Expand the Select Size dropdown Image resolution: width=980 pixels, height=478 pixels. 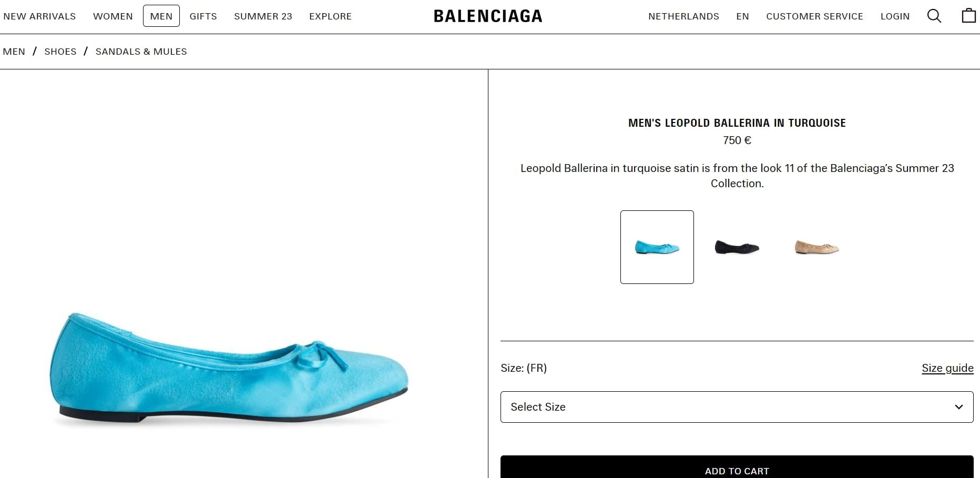737,407
